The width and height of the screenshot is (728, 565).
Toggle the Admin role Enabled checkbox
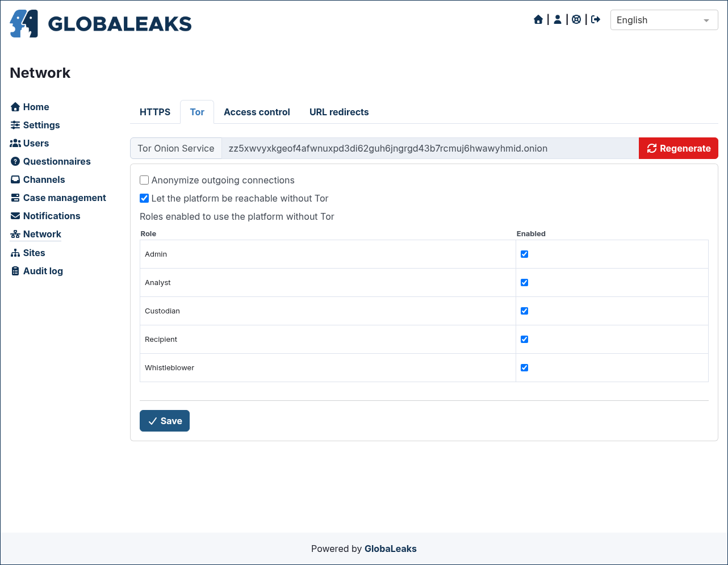click(524, 254)
